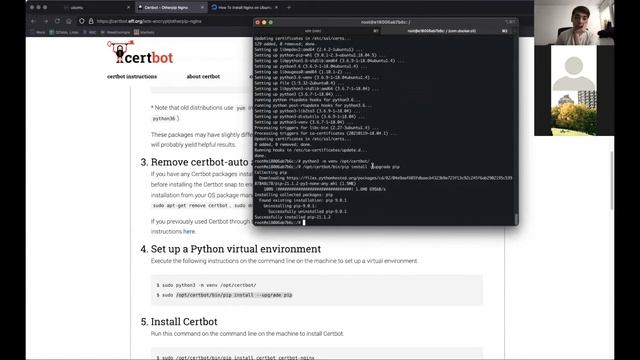Open the about certbot menu item

pos(203,76)
